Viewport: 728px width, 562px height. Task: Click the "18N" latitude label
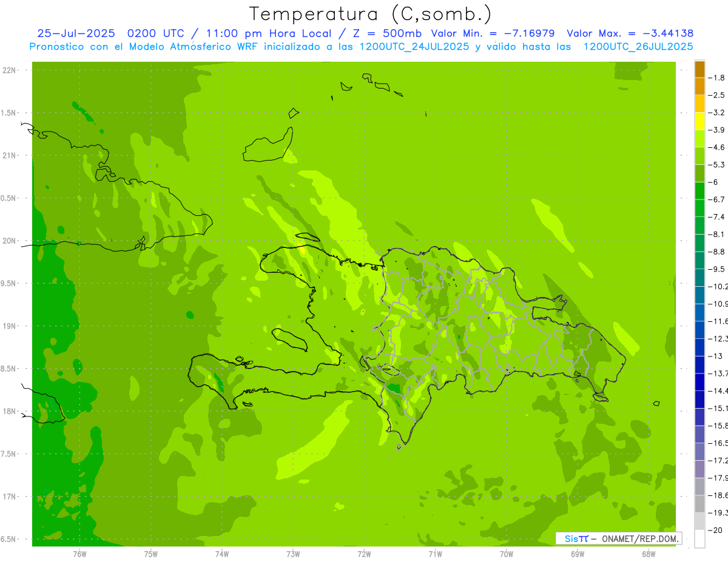tap(9, 411)
